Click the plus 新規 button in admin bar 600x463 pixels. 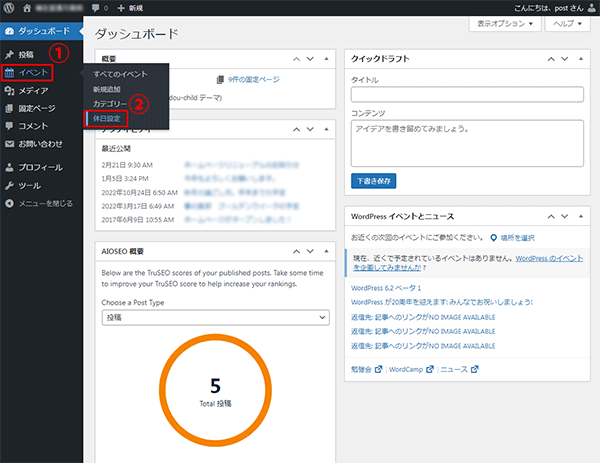click(130, 8)
